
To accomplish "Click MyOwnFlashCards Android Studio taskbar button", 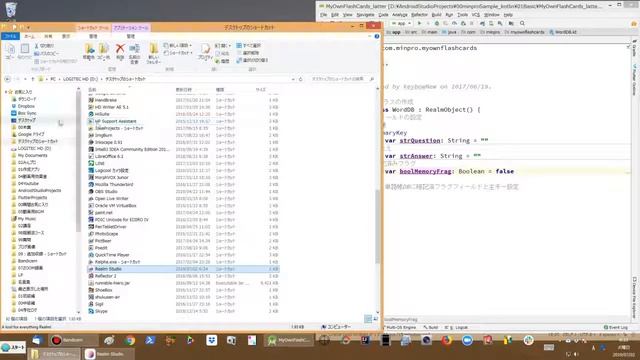I will (x=289, y=340).
